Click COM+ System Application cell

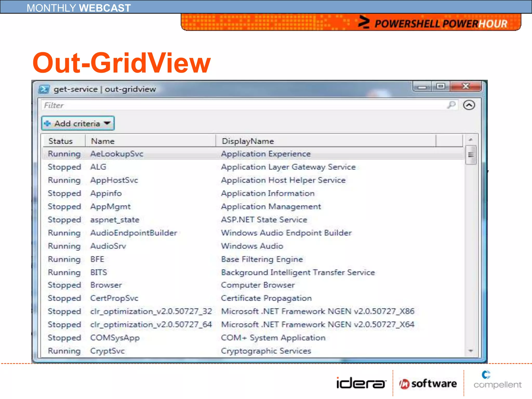pyautogui.click(x=273, y=338)
